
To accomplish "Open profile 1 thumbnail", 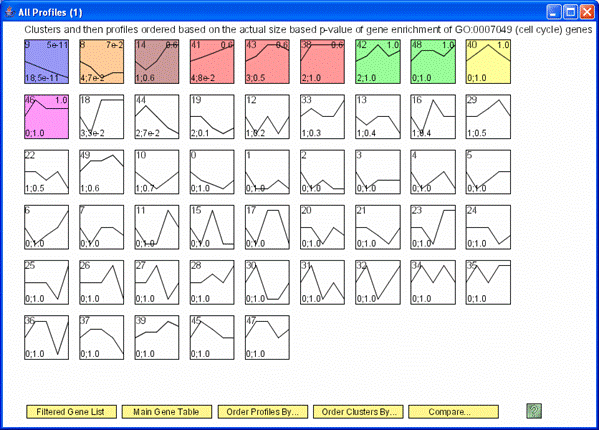I will [x=267, y=172].
